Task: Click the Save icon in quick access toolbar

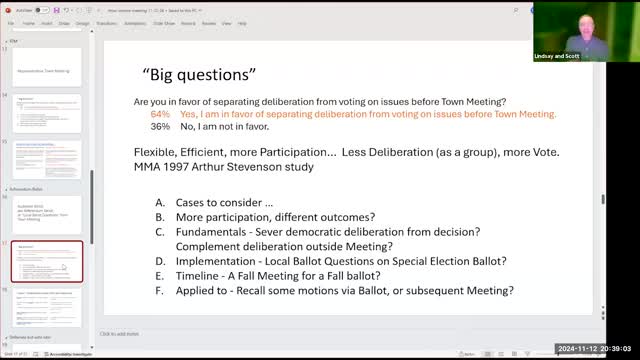Action: [56, 10]
